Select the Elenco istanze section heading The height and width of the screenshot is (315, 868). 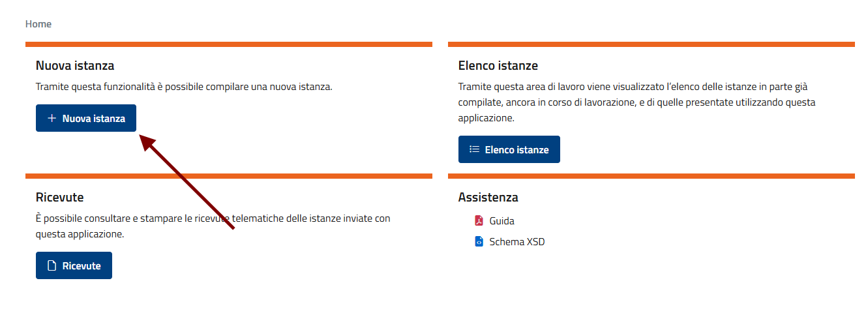tap(498, 66)
